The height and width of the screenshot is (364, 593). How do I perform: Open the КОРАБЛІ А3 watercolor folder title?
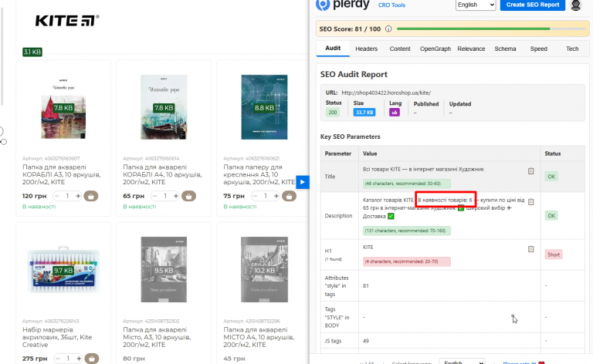pyautogui.click(x=62, y=174)
